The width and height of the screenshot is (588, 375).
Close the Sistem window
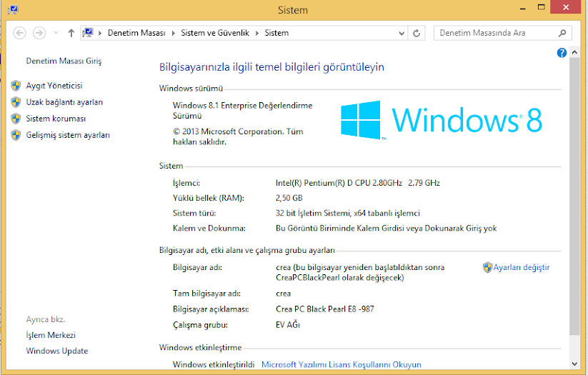(566, 7)
